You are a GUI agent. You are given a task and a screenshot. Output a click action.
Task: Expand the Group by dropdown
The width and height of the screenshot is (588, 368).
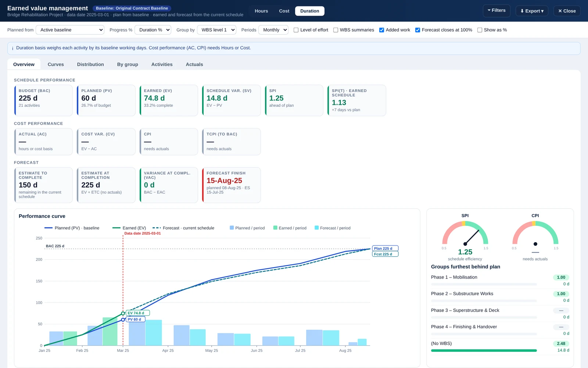click(216, 30)
